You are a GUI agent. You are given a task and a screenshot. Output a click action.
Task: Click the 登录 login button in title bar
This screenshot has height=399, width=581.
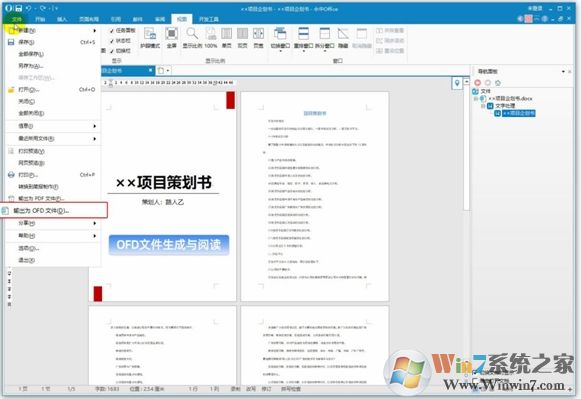click(535, 8)
